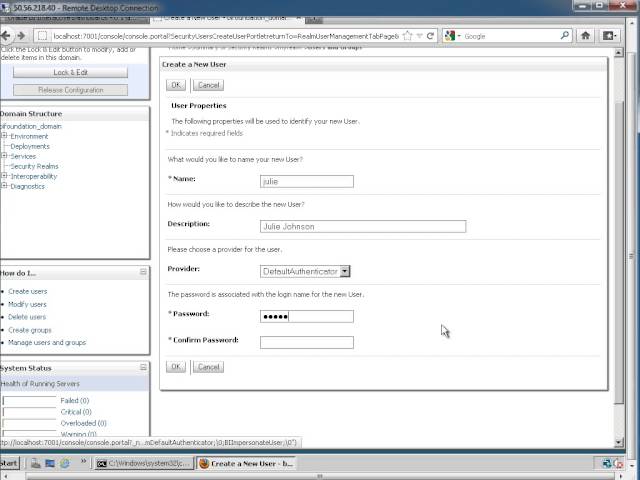
Task: Select the foundation_domain root node
Action: tap(31, 126)
